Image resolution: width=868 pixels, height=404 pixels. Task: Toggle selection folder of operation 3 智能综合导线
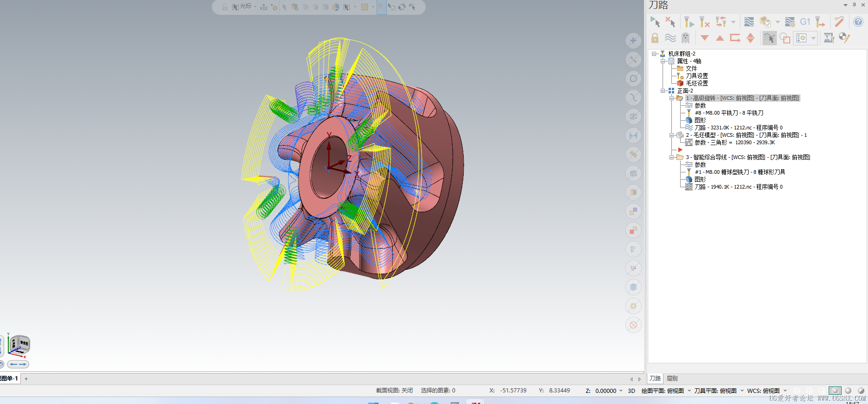pos(680,157)
